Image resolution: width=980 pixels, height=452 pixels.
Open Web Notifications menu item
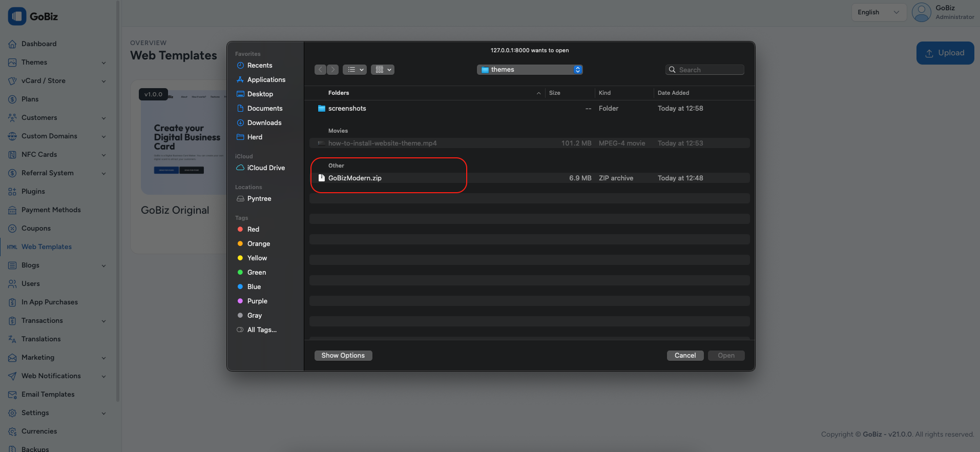51,376
